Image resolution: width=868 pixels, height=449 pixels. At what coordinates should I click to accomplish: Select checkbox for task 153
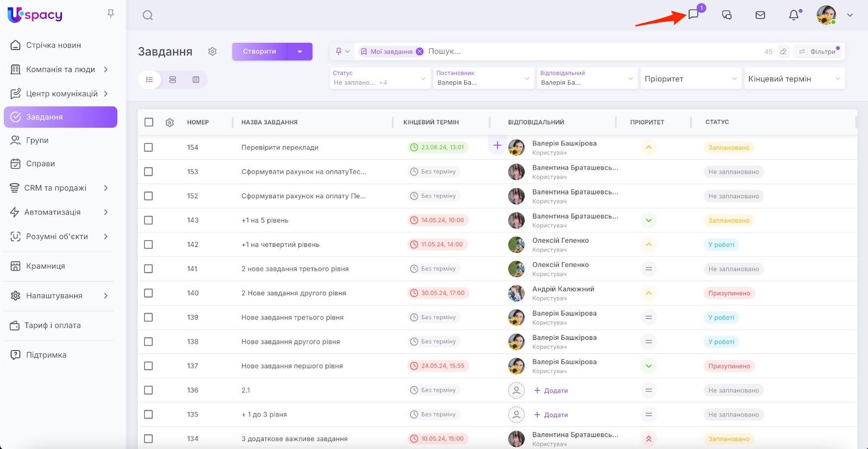tap(149, 172)
